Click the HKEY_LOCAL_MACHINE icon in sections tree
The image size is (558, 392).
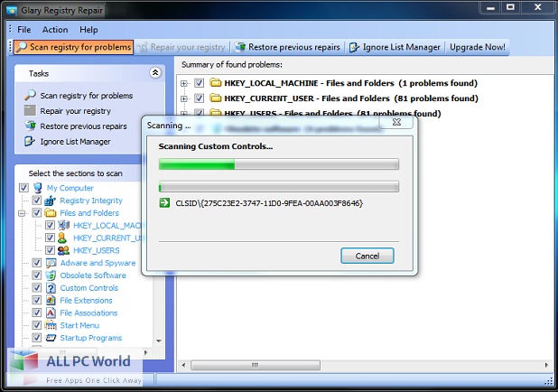tap(63, 225)
